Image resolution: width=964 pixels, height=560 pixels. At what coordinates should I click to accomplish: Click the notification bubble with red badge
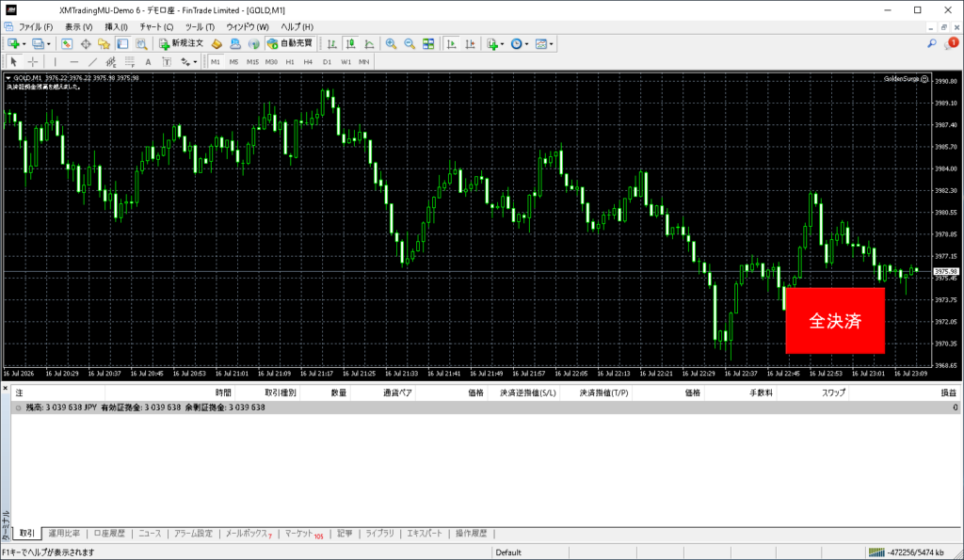951,43
